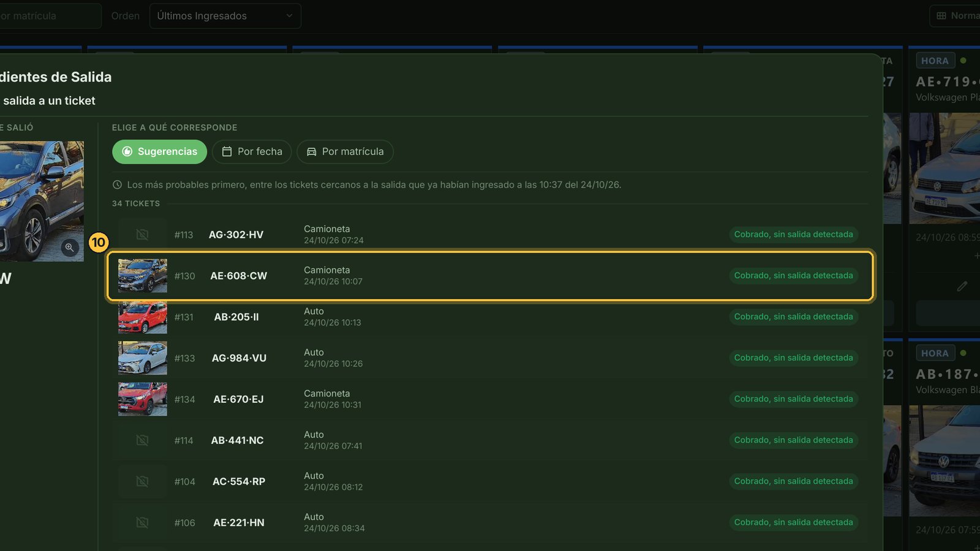Click the no-photo icon for ticket #114
This screenshot has width=980, height=551.
click(x=142, y=440)
